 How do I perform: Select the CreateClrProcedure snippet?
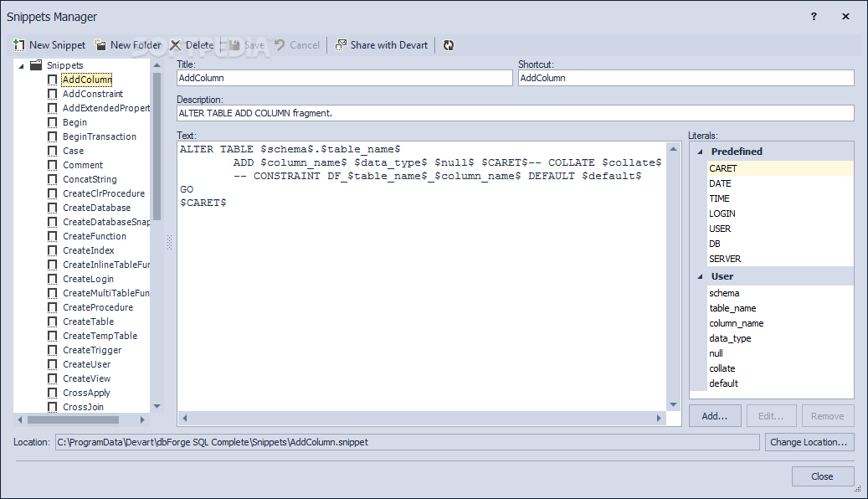pyautogui.click(x=104, y=194)
